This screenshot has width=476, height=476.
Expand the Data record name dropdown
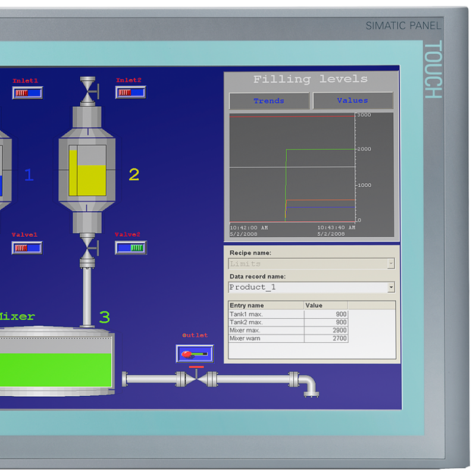point(390,287)
